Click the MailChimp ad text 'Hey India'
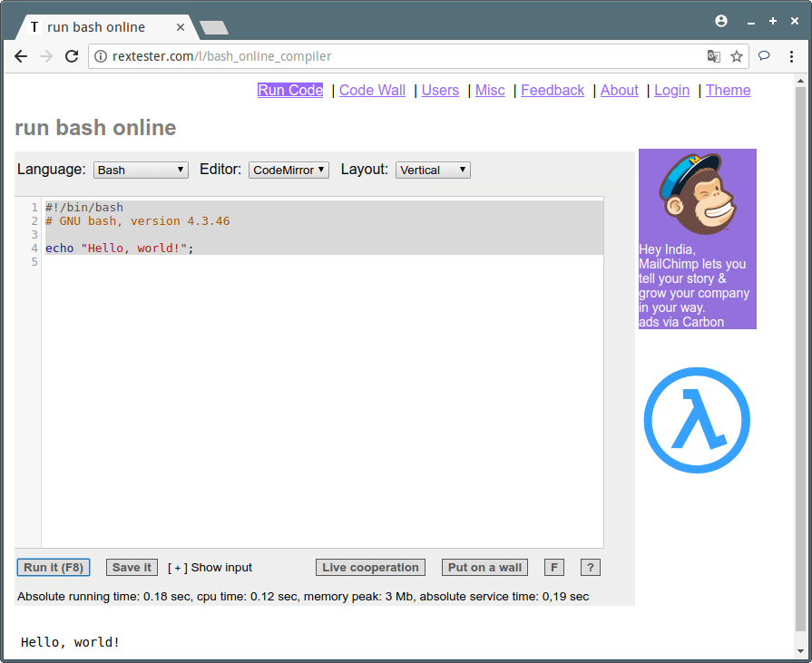This screenshot has width=812, height=663. click(667, 249)
